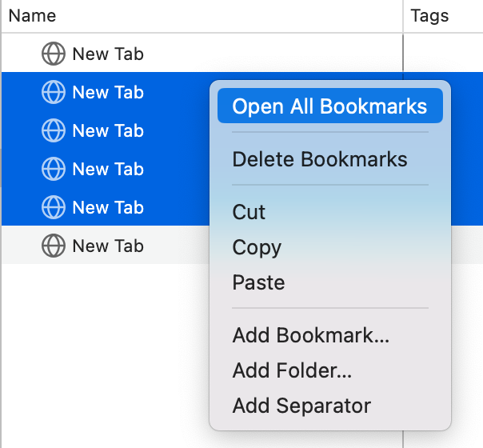Click the divider between Name and Tags headers

tap(403, 15)
